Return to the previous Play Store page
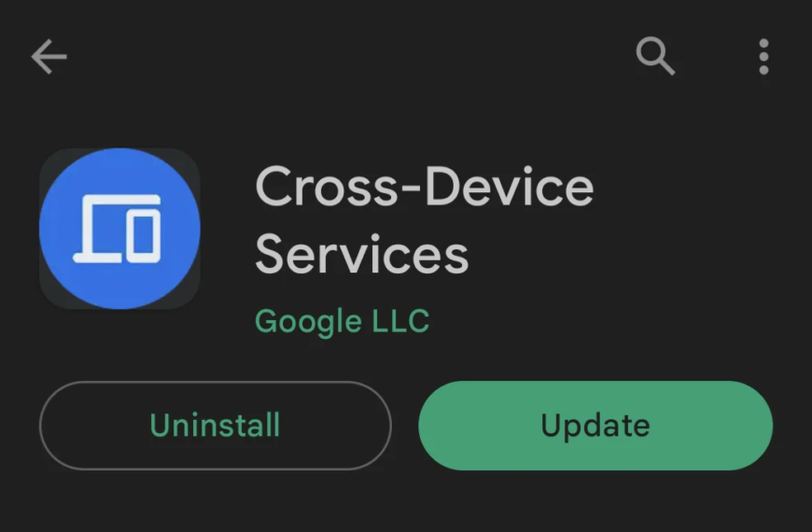The image size is (812, 532). pyautogui.click(x=49, y=56)
